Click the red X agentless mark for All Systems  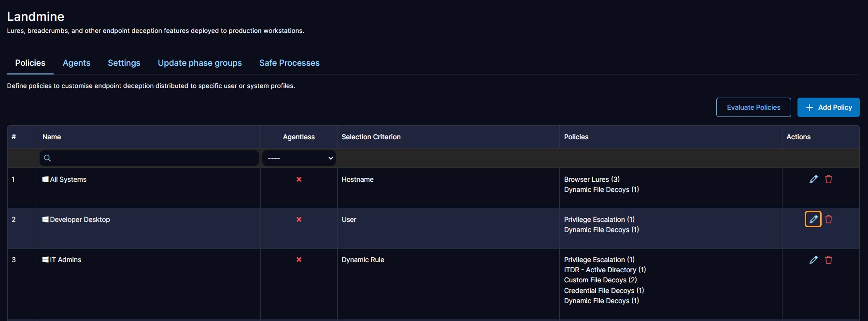299,179
